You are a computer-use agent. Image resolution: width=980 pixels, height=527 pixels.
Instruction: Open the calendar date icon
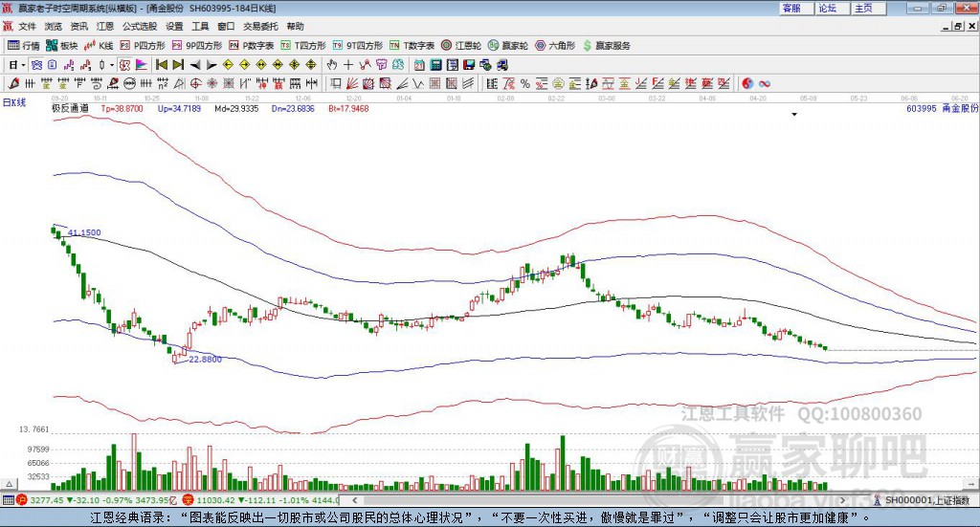419,65
